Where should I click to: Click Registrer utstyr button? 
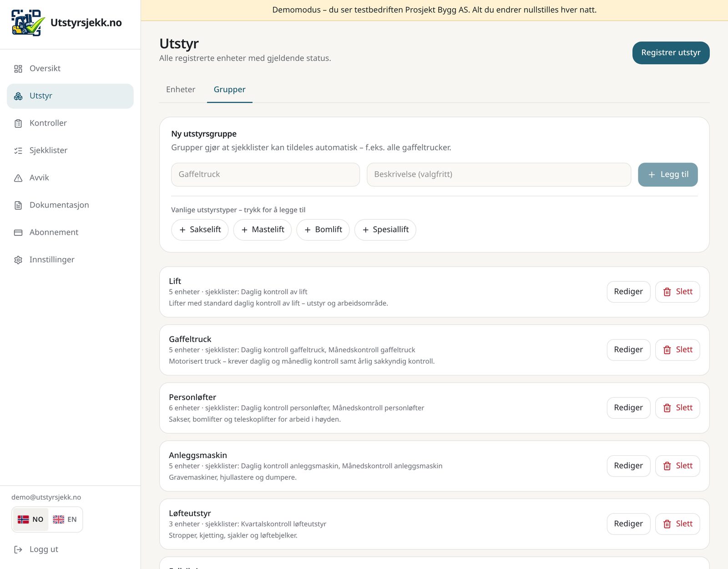671,53
